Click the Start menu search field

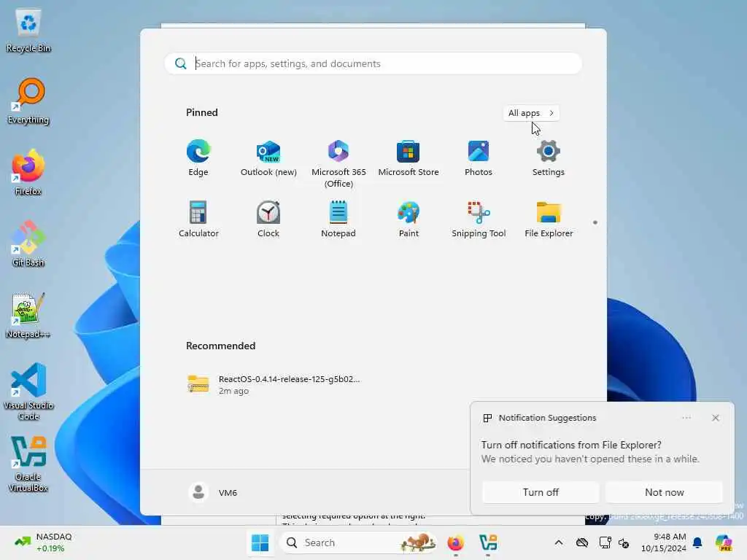(x=373, y=64)
